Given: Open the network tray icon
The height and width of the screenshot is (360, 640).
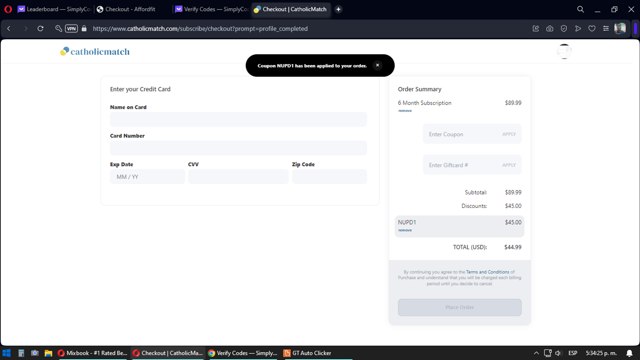Looking at the screenshot, I should pyautogui.click(x=547, y=353).
